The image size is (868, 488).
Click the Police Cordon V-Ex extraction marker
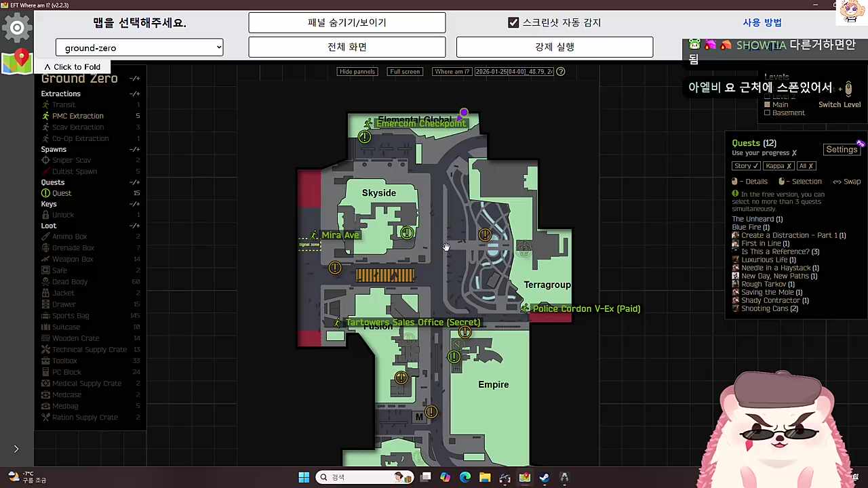pos(525,308)
